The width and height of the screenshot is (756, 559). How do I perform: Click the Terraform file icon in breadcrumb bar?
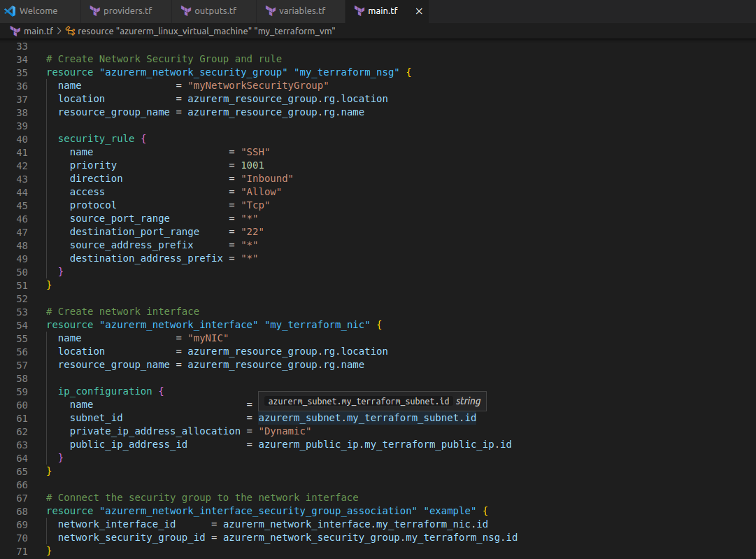(15, 31)
